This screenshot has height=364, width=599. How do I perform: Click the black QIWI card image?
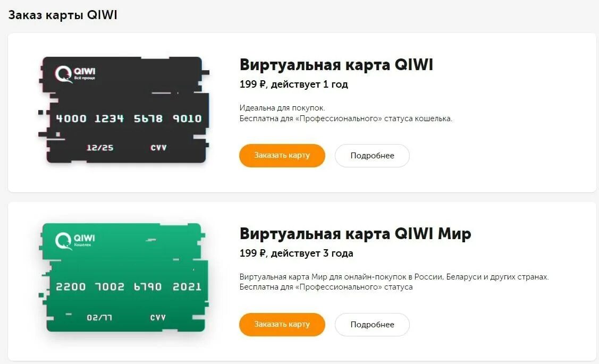pyautogui.click(x=124, y=110)
